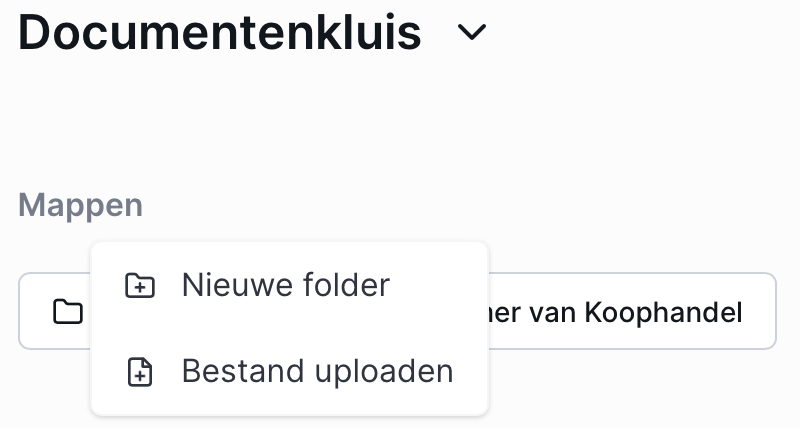Click the word uploaden in the menu

384,373
